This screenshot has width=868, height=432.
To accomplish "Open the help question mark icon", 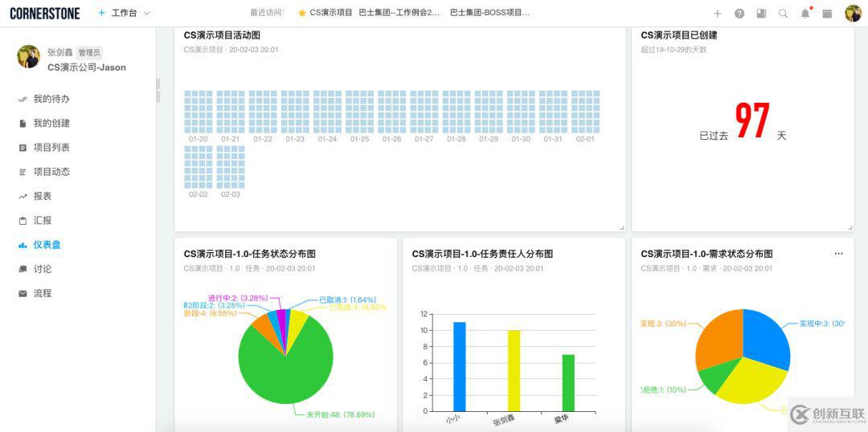I will pyautogui.click(x=739, y=14).
